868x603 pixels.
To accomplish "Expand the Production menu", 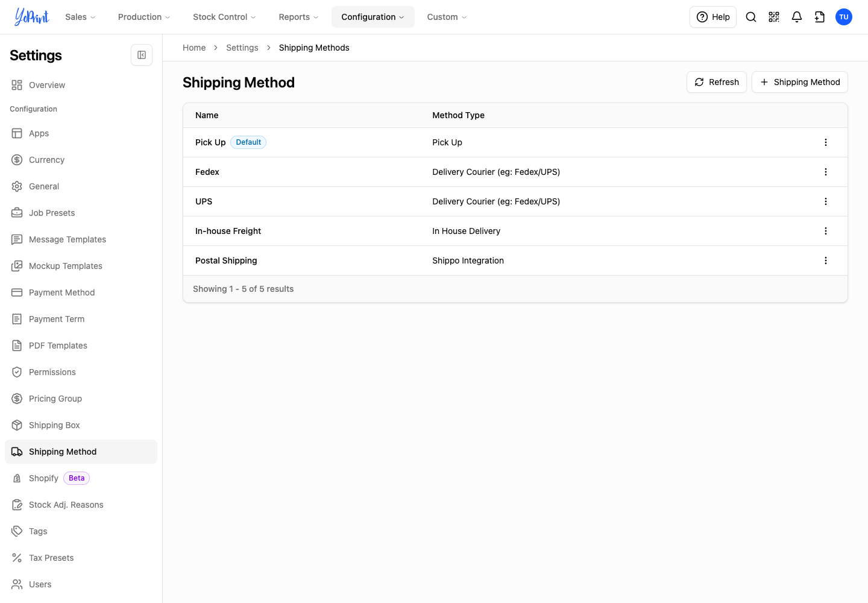I will pos(144,17).
